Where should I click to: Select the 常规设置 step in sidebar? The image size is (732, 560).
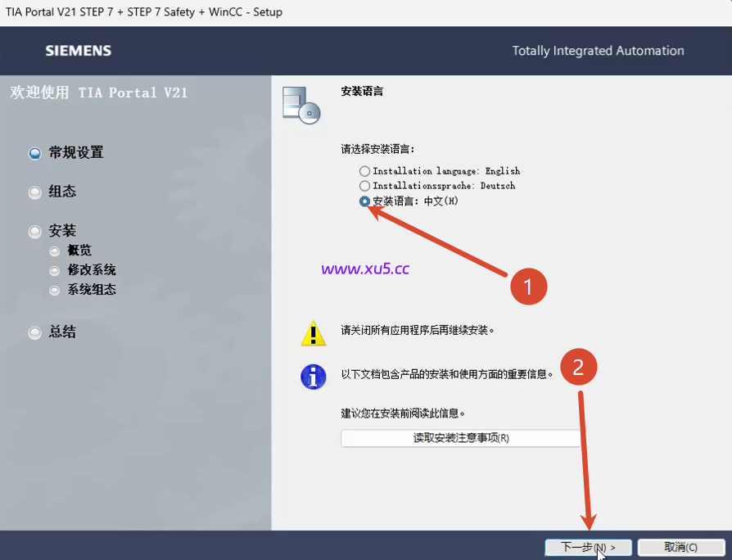[x=76, y=152]
